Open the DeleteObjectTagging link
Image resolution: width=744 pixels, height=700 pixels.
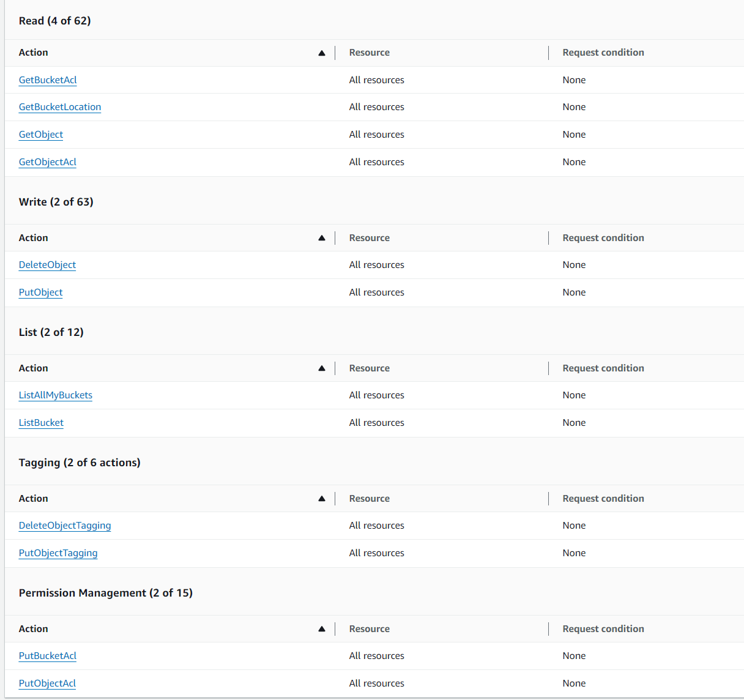tap(65, 526)
